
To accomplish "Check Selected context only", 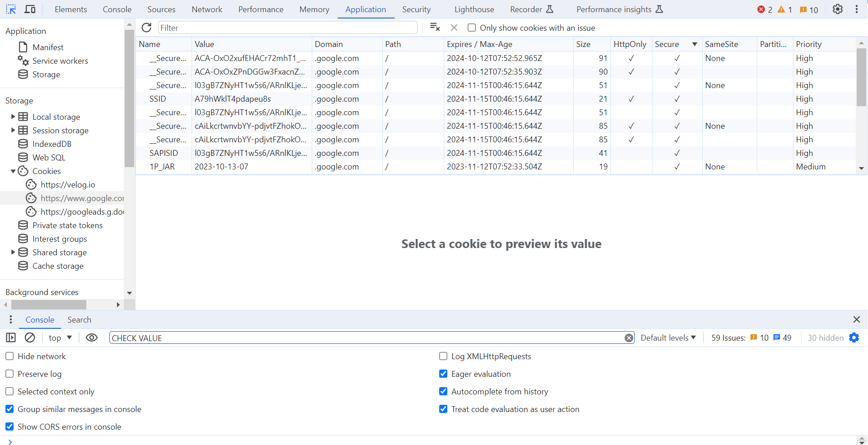I will pyautogui.click(x=9, y=391).
